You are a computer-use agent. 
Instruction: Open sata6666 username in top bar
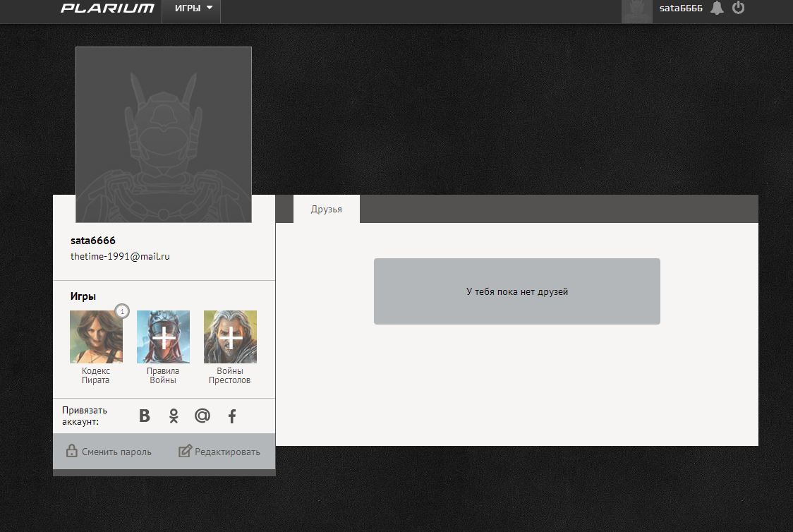click(681, 8)
